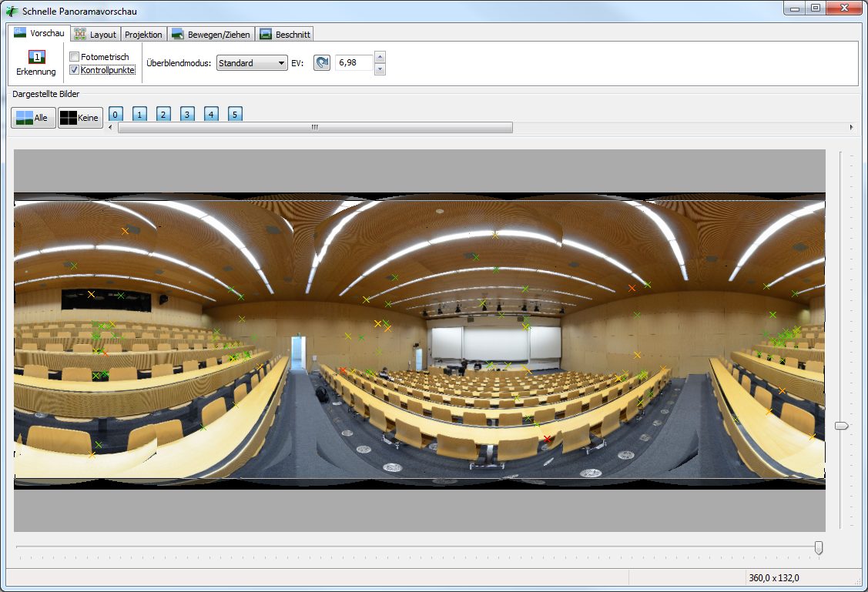Open the Projektion tab
The image size is (868, 592).
coord(143,35)
